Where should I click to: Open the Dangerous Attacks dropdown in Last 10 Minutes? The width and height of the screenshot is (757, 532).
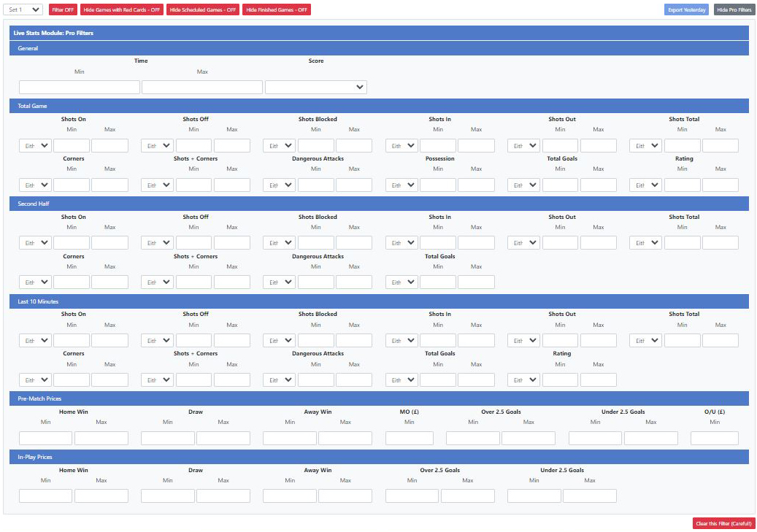click(x=279, y=379)
